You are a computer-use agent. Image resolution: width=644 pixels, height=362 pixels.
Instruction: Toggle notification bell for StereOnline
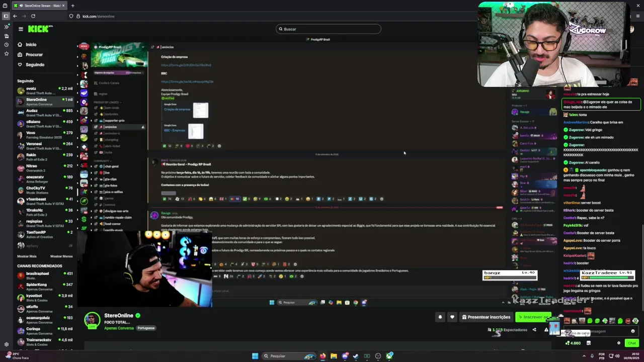tap(440, 317)
